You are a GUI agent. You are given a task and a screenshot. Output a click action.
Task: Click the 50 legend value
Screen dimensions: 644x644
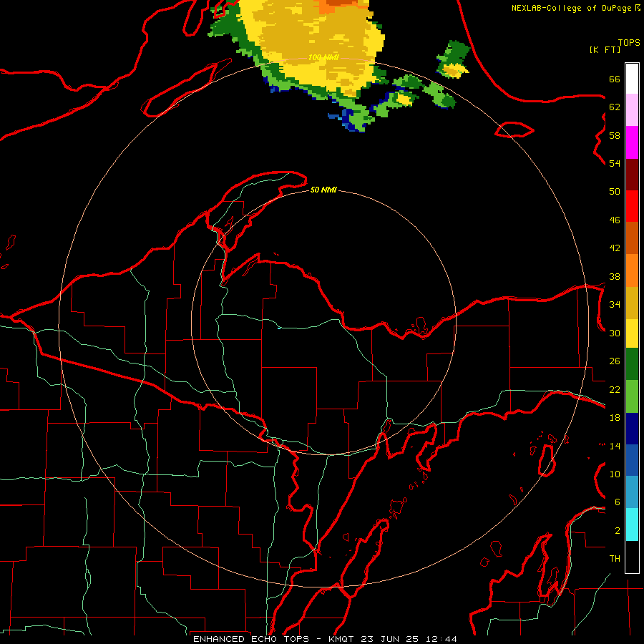click(615, 192)
